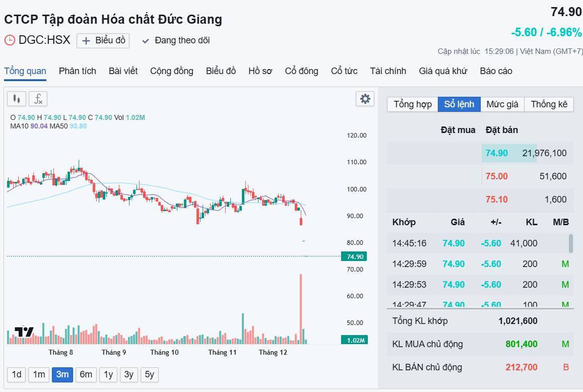This screenshot has width=583, height=392.
Task: Toggle the active 3m timeframe button
Action: coord(62,374)
